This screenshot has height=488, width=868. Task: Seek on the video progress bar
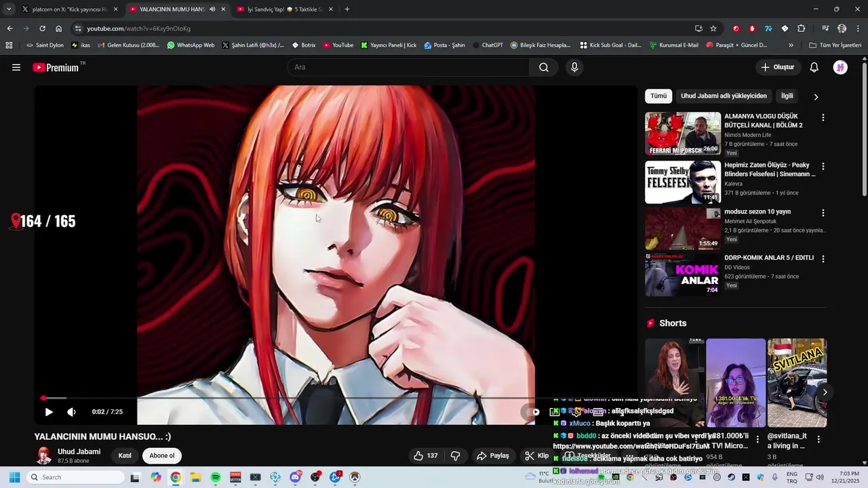pyautogui.click(x=337, y=398)
